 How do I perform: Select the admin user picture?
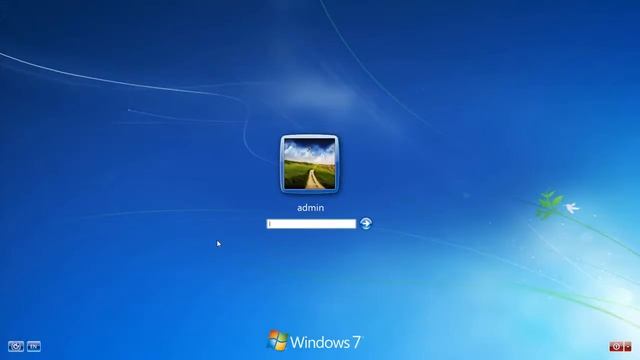pyautogui.click(x=309, y=164)
